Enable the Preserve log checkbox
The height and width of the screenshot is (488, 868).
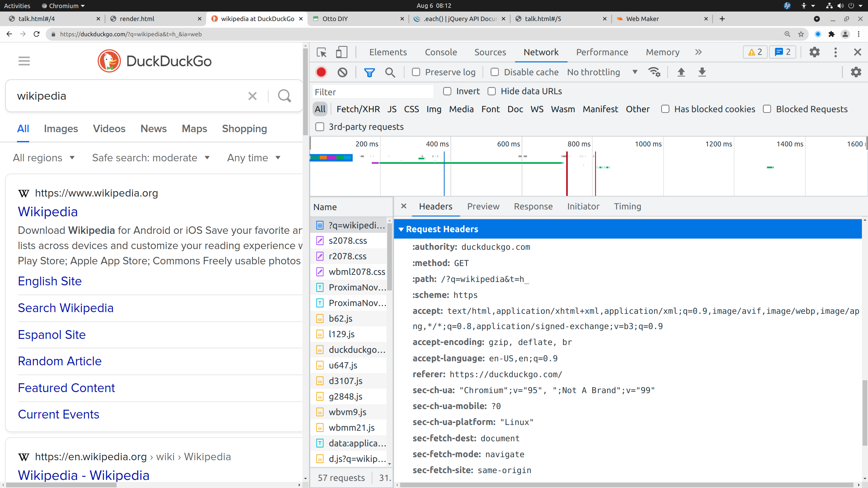click(416, 72)
